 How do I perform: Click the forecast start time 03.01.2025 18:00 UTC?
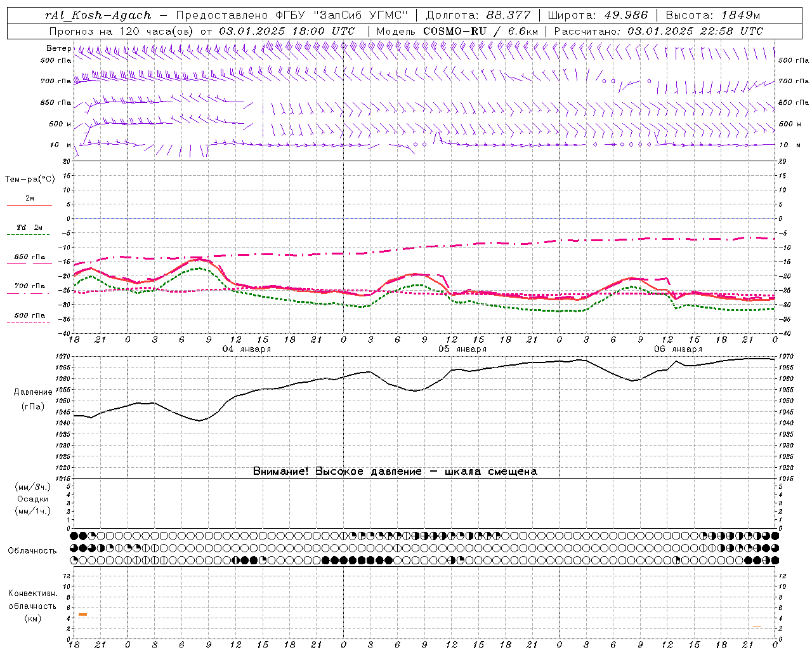tap(287, 31)
